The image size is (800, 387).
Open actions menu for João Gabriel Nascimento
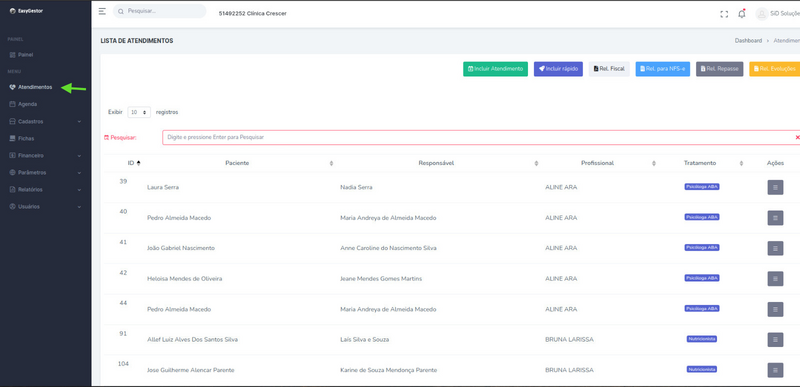tap(775, 248)
